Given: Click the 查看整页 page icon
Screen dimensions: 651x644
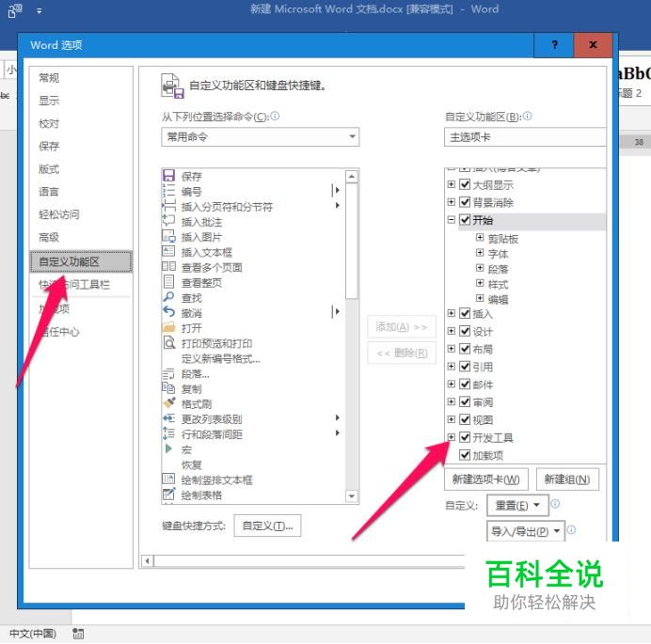Looking at the screenshot, I should 168,282.
